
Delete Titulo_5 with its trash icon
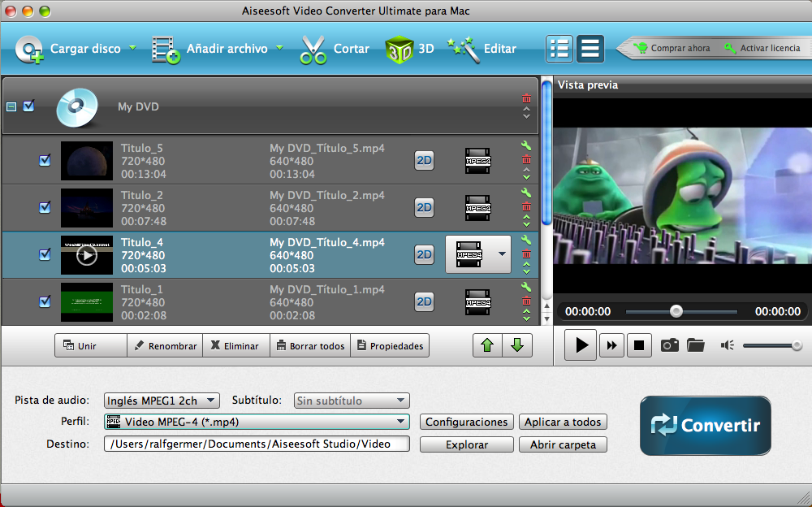[526, 160]
